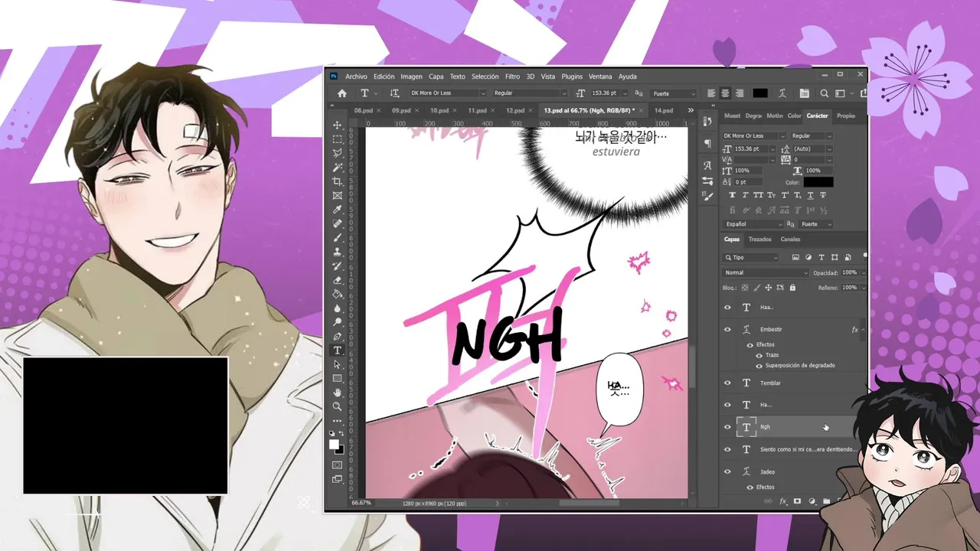Select the Move tool

pyautogui.click(x=337, y=125)
